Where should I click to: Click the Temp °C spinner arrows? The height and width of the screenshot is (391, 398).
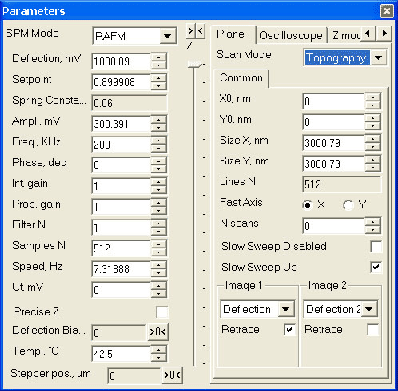click(x=159, y=354)
